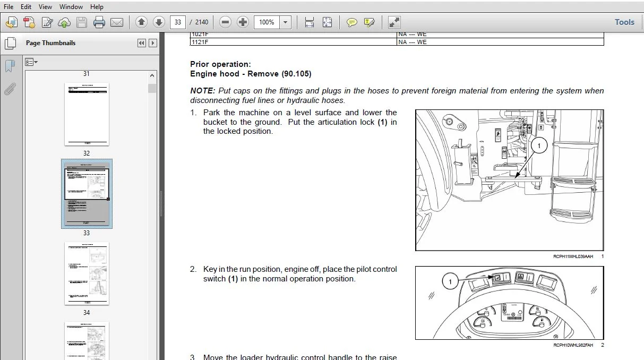Click the Page Thumbnails panel icon
The height and width of the screenshot is (360, 644).
click(10, 43)
